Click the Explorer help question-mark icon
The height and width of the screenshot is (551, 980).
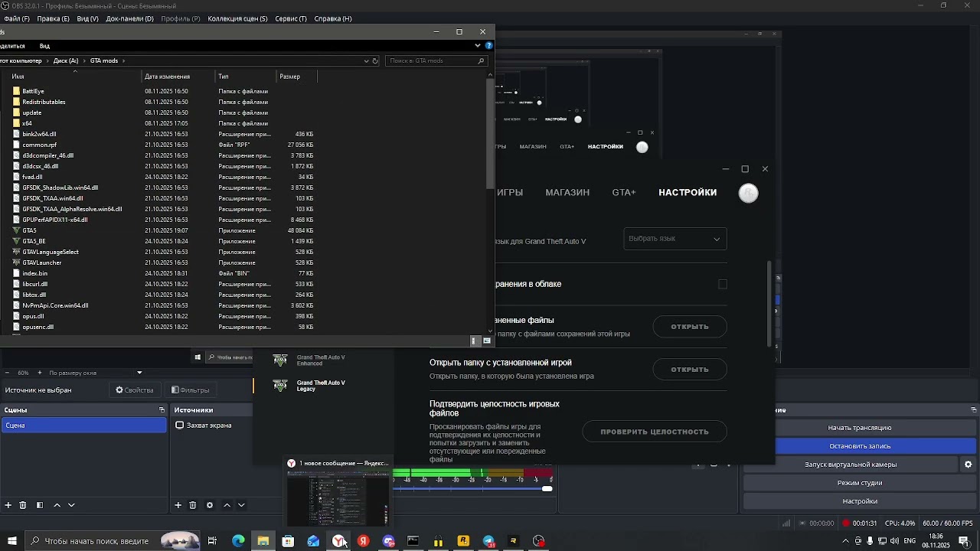tap(489, 46)
